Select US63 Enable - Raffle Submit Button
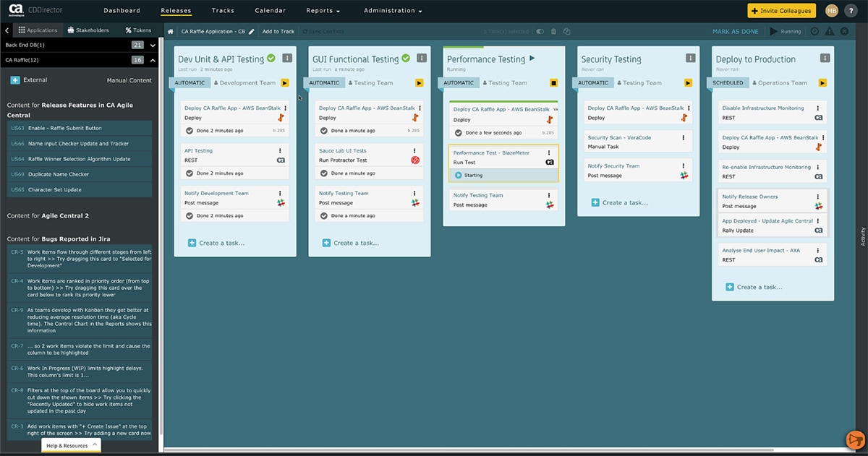Viewport: 868px width, 456px height. coord(80,128)
